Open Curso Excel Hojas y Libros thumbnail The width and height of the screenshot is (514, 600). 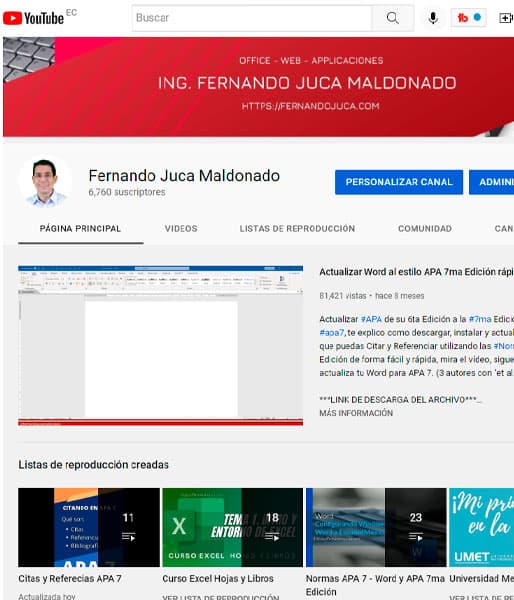pos(232,527)
